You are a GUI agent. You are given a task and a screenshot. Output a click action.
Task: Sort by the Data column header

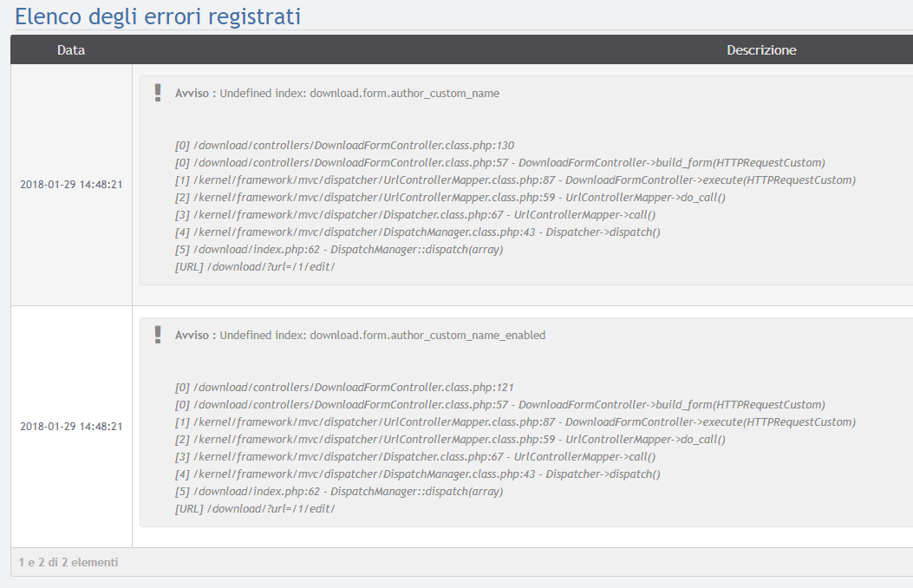(x=71, y=50)
